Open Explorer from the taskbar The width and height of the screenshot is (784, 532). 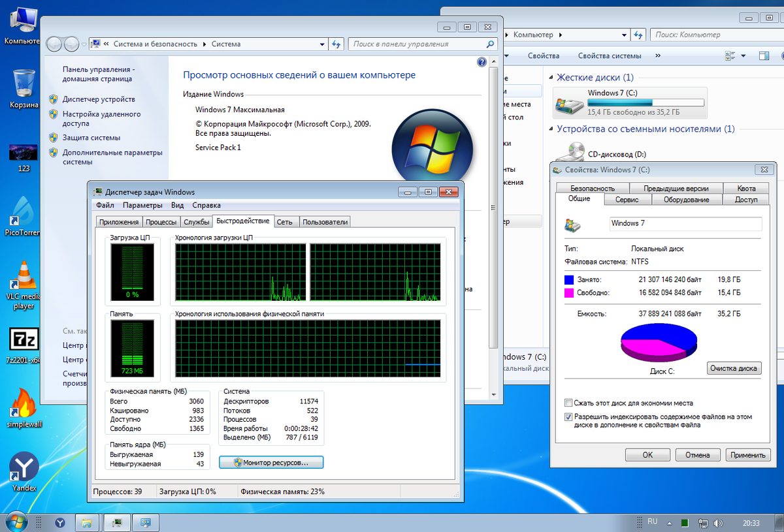[88, 523]
